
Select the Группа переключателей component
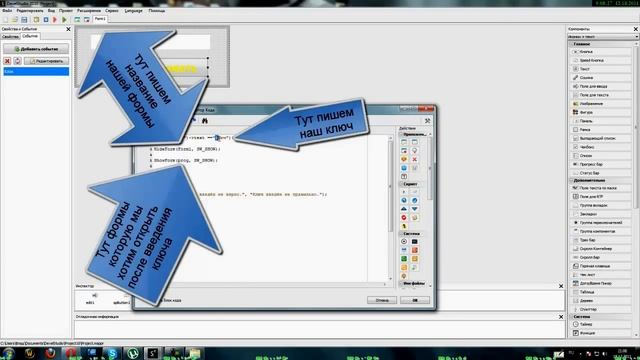[600, 223]
